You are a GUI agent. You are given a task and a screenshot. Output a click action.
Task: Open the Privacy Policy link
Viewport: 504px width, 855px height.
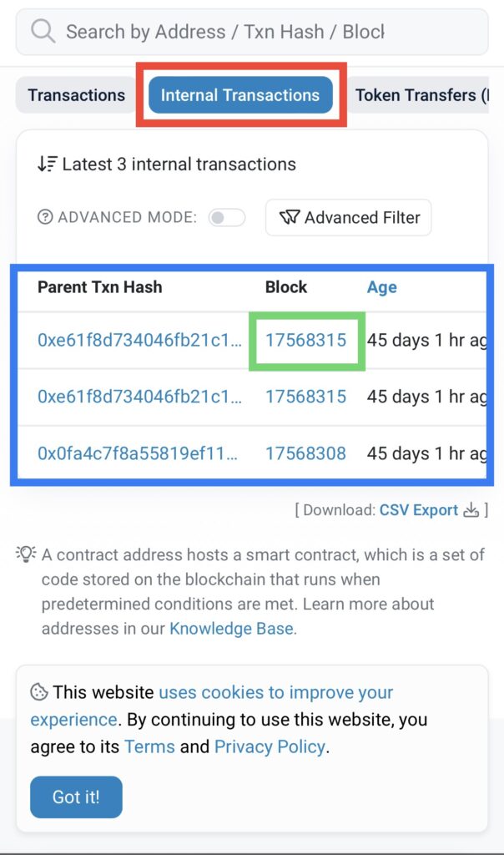270,746
